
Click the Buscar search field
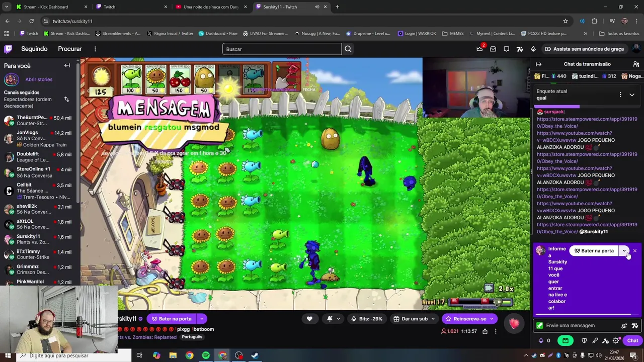point(282,49)
